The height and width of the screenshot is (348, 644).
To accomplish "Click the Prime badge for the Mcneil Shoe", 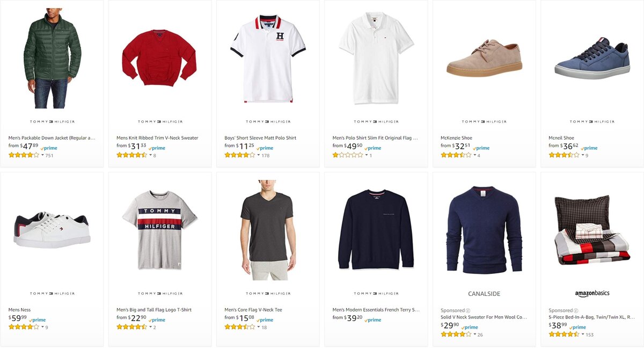I will coord(589,147).
